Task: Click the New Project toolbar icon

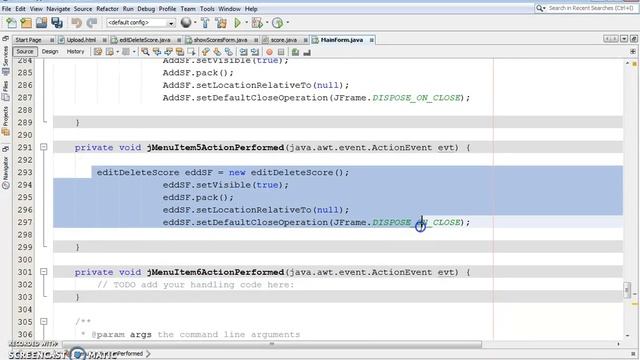Action: 26,23
